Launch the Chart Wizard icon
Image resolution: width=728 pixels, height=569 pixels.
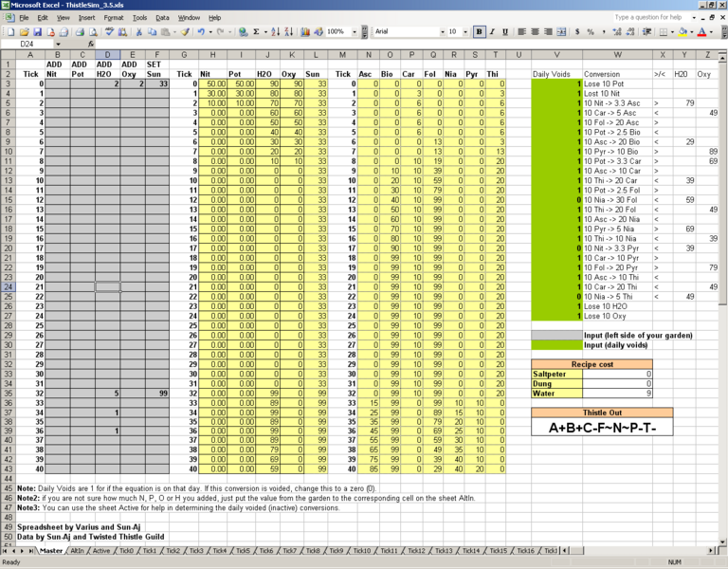305,31
